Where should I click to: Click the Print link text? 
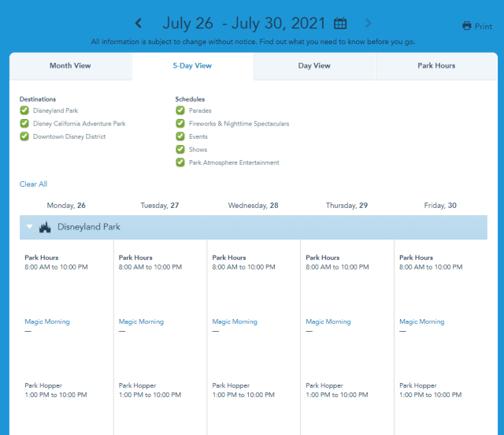(484, 26)
